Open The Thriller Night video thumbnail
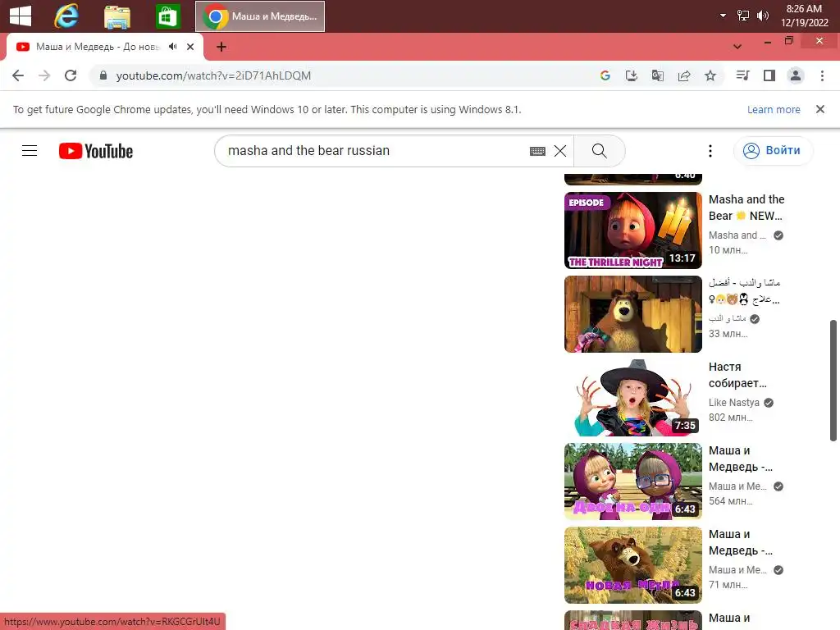 coord(632,231)
